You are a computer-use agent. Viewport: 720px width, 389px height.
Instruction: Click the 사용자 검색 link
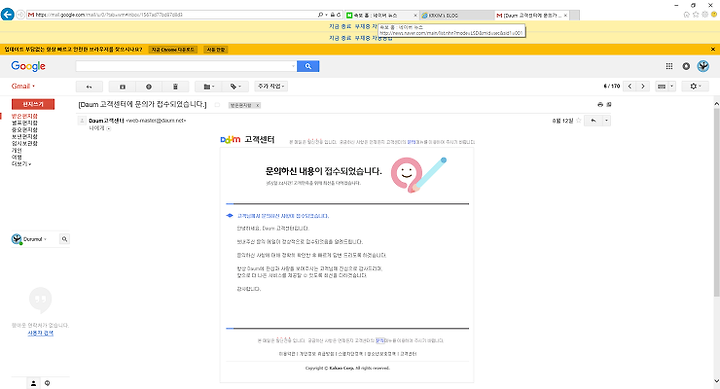tap(40, 333)
